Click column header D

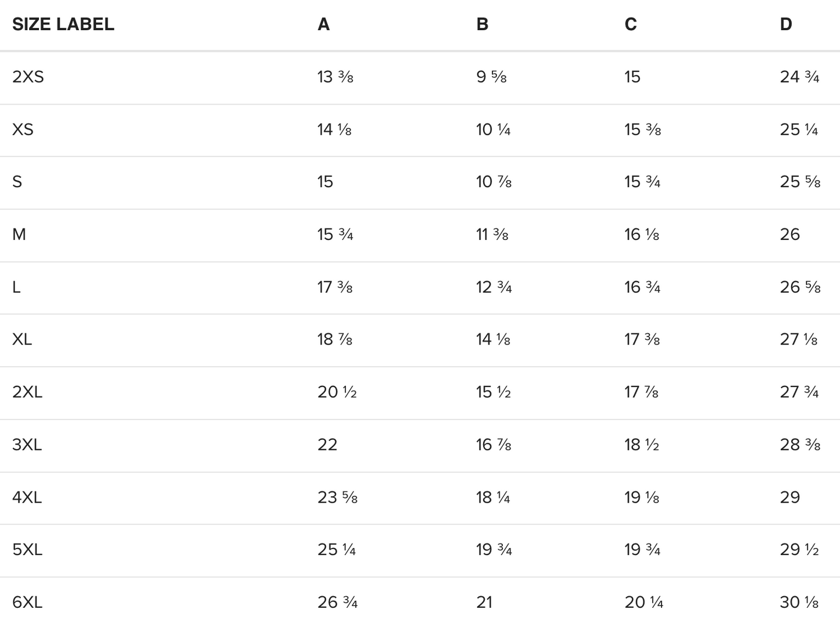[x=786, y=24]
